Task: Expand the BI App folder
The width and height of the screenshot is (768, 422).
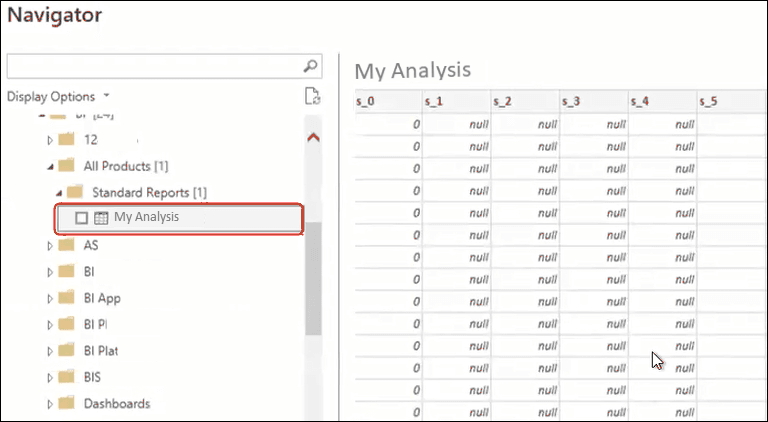Action: tap(50, 299)
